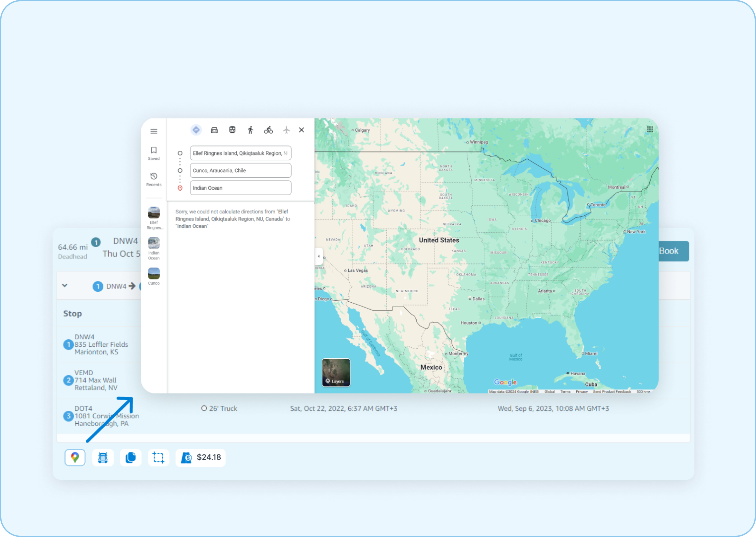This screenshot has width=756, height=537.
Task: Click Sat, Oct 22, 2022 timestamp
Action: (x=344, y=408)
